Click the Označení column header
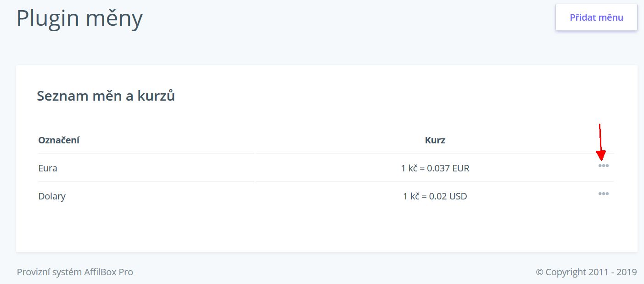 59,140
